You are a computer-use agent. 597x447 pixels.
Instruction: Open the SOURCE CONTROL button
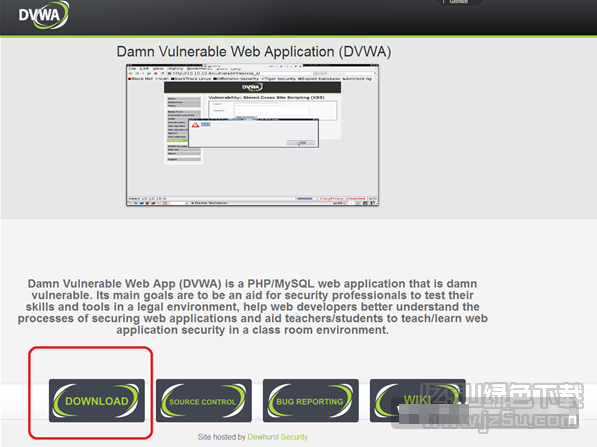[x=204, y=400]
